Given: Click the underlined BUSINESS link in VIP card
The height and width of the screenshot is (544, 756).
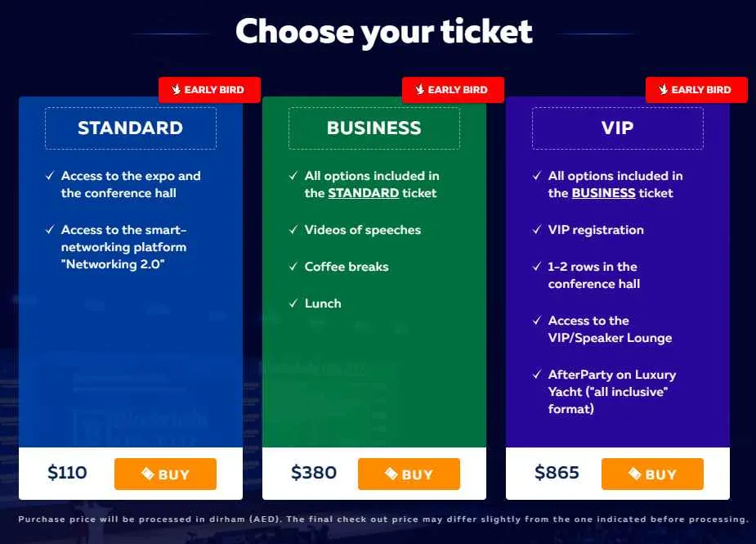Looking at the screenshot, I should coord(604,193).
